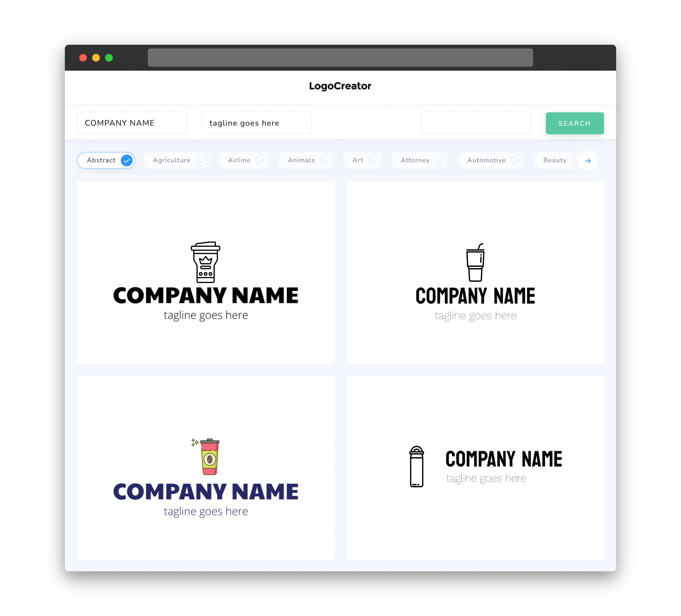Click the takeaway cup with straw icon
The image size is (681, 616).
click(475, 261)
